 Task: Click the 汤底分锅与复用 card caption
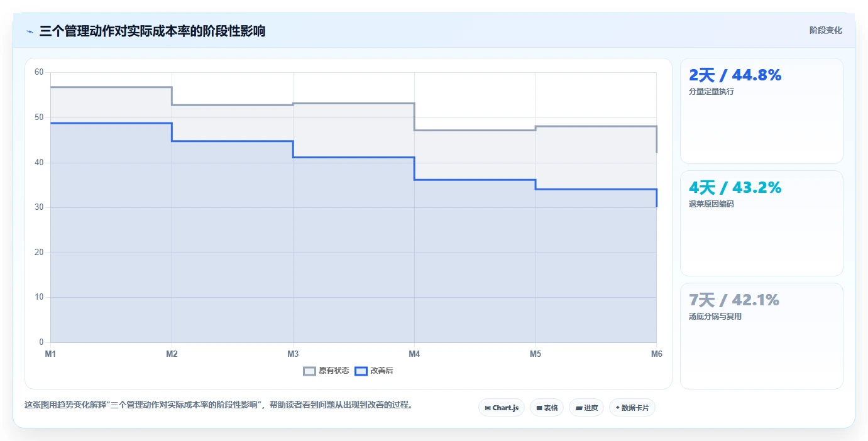tap(715, 317)
